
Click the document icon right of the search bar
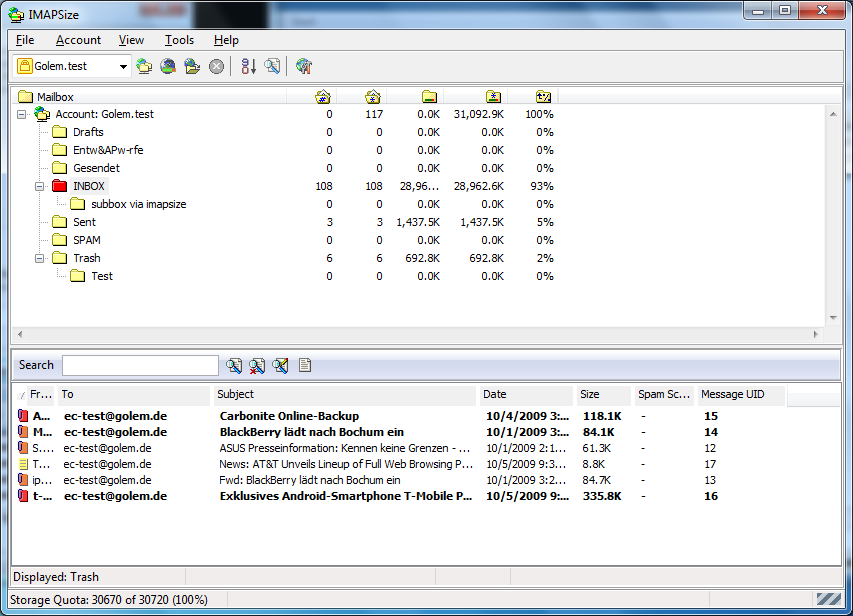305,366
